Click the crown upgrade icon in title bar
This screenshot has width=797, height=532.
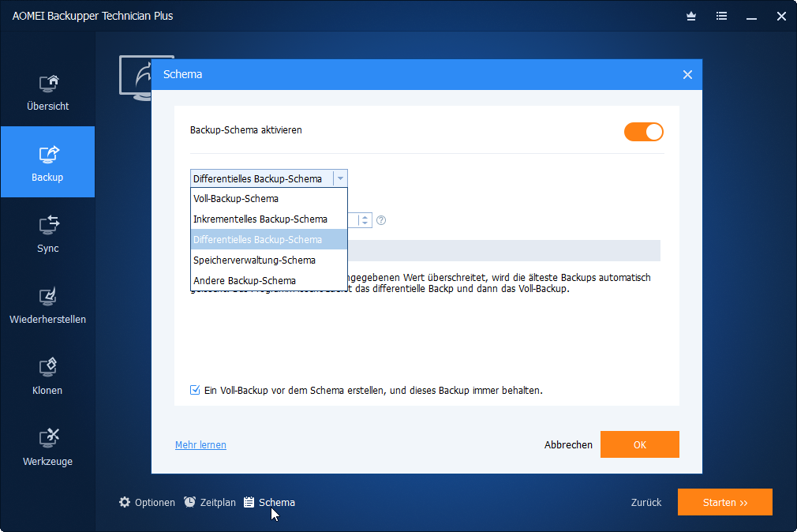tap(690, 17)
